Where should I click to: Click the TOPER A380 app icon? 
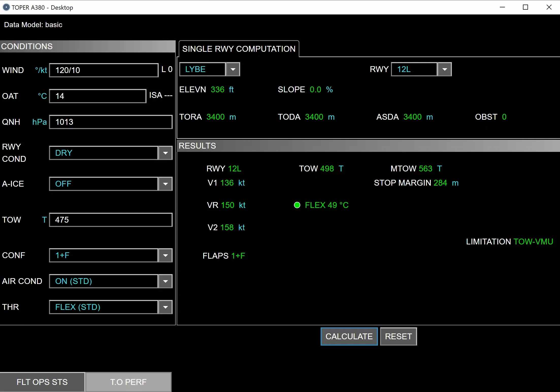click(6, 7)
